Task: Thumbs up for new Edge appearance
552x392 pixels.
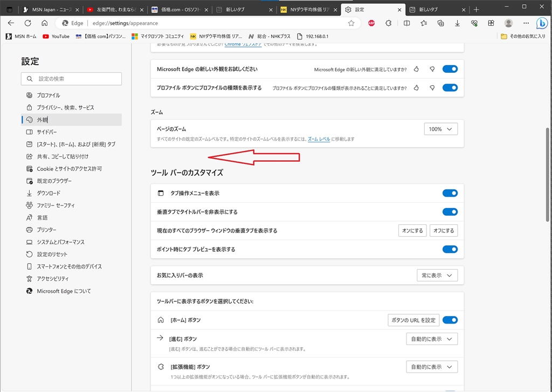Action: point(416,69)
